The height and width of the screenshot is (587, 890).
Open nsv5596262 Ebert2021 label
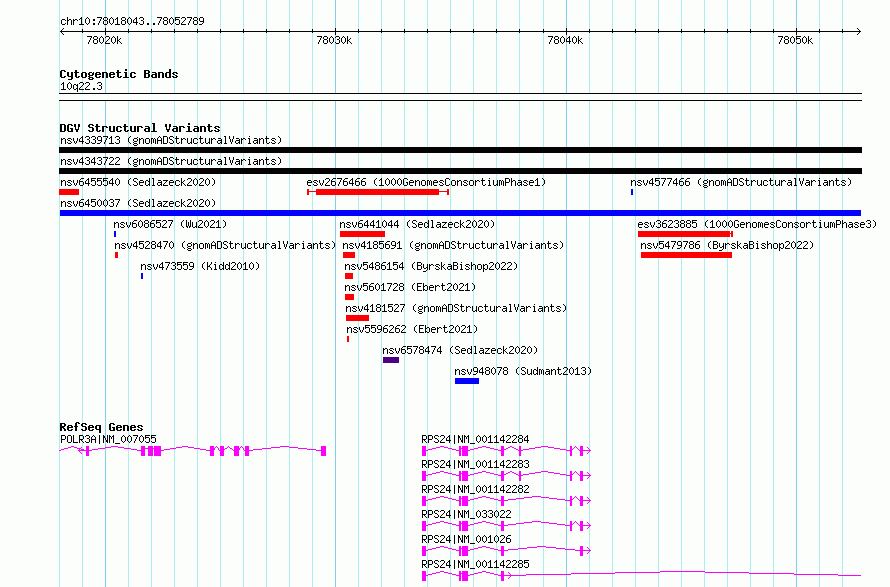[x=412, y=329]
